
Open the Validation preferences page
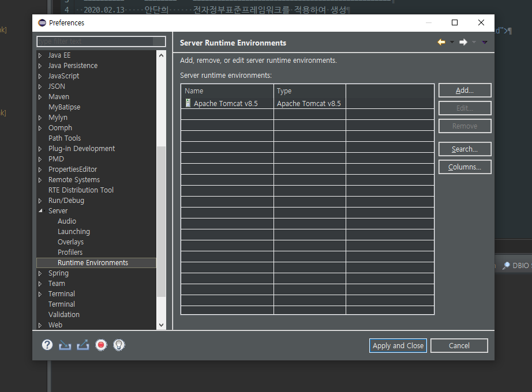(64, 315)
